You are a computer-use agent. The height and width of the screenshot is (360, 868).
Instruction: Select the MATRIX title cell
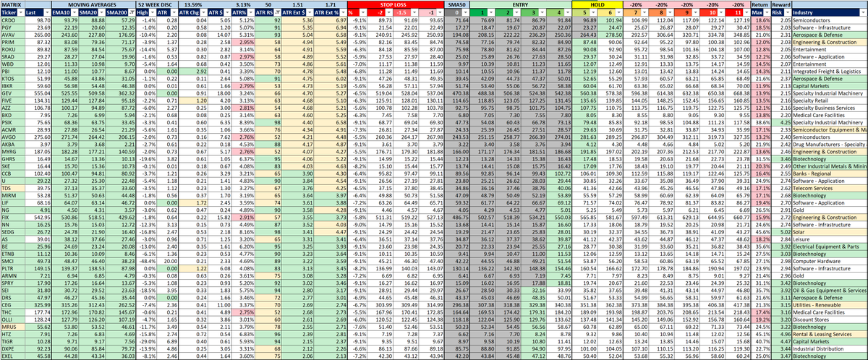click(x=13, y=4)
